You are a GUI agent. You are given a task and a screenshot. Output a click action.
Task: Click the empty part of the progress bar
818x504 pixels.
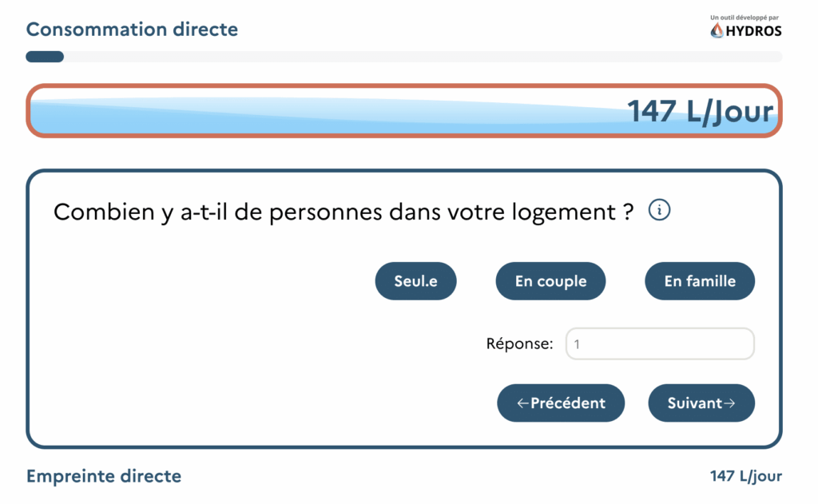coord(423,57)
